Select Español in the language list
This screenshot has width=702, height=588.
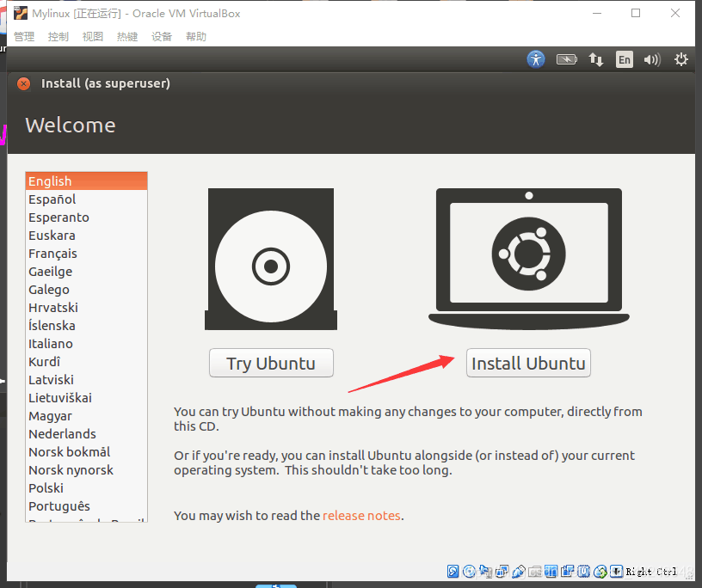(x=86, y=199)
